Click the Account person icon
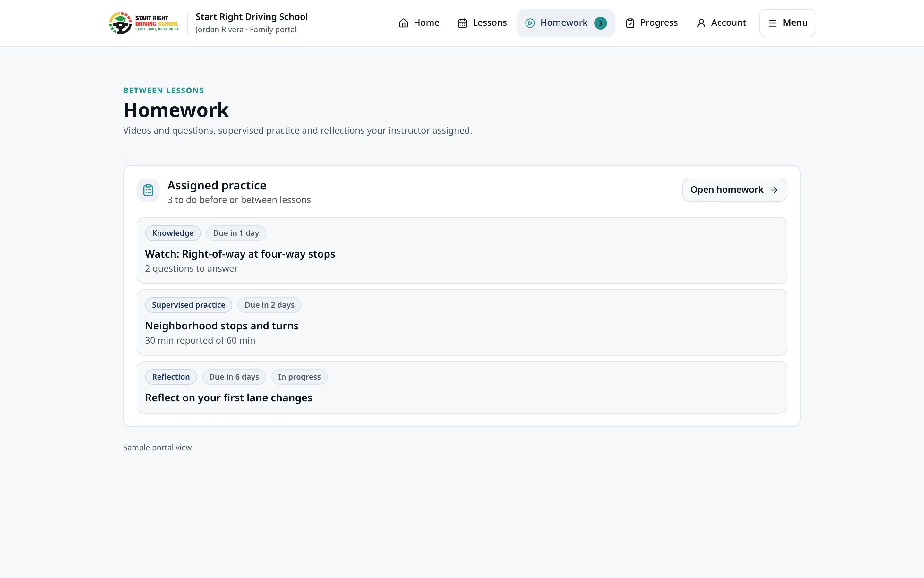The width and height of the screenshot is (924, 578). pyautogui.click(x=701, y=23)
